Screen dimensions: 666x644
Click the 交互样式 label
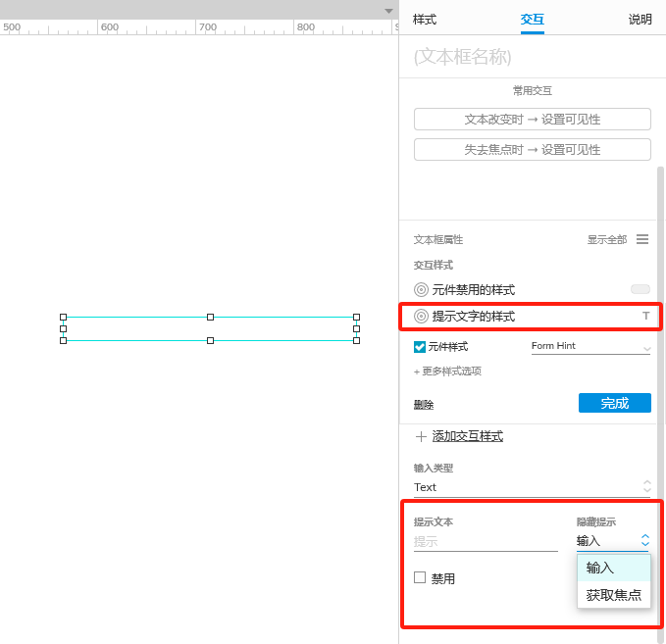(434, 266)
